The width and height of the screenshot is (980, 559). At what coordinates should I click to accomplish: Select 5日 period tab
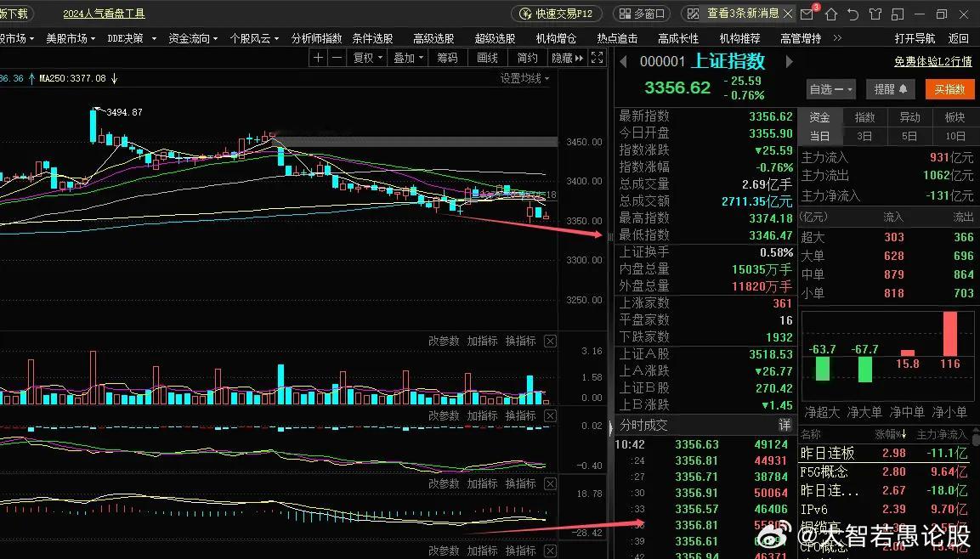pos(910,136)
